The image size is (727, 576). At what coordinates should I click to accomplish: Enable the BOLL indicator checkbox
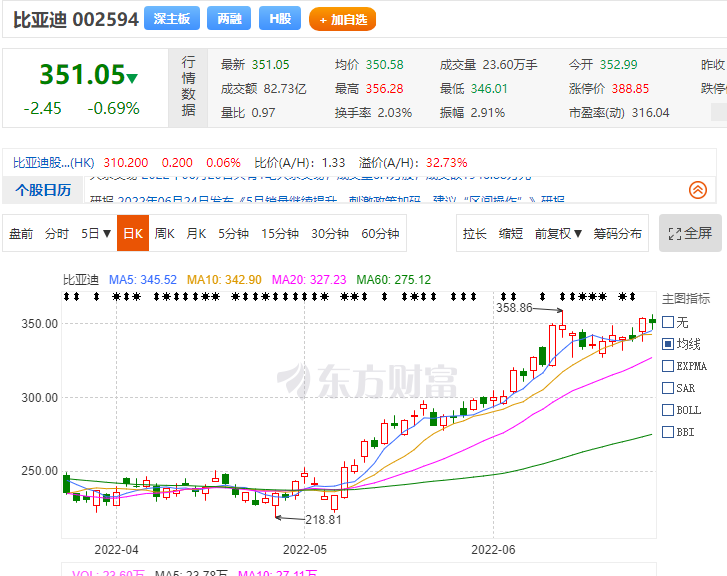[x=668, y=410]
